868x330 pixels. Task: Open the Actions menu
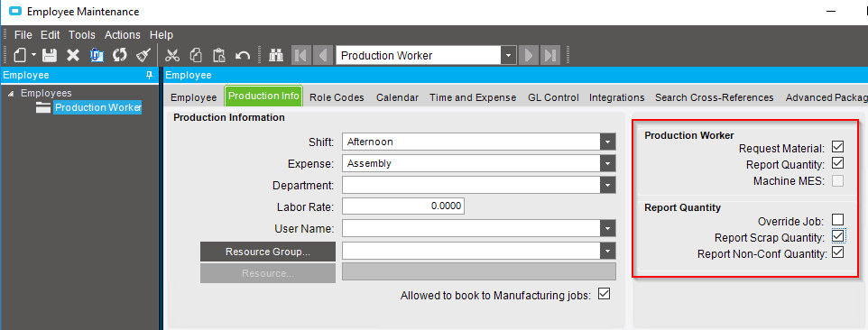[123, 35]
